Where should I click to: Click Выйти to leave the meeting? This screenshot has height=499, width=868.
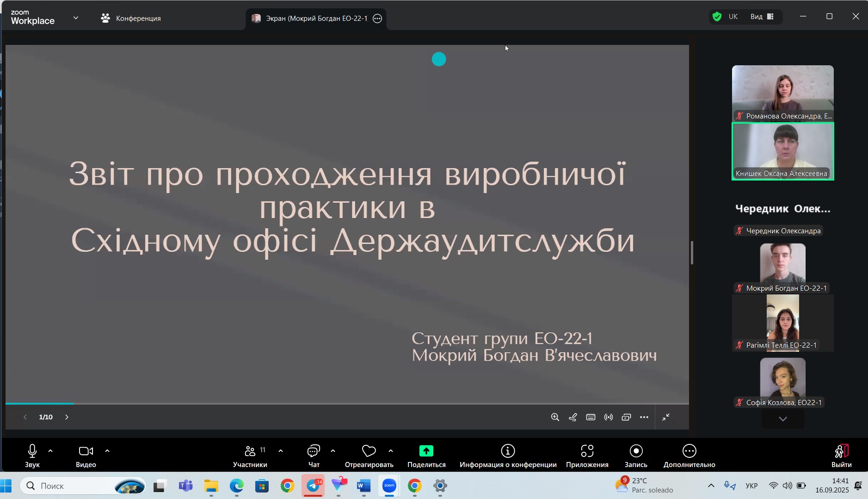pyautogui.click(x=841, y=456)
